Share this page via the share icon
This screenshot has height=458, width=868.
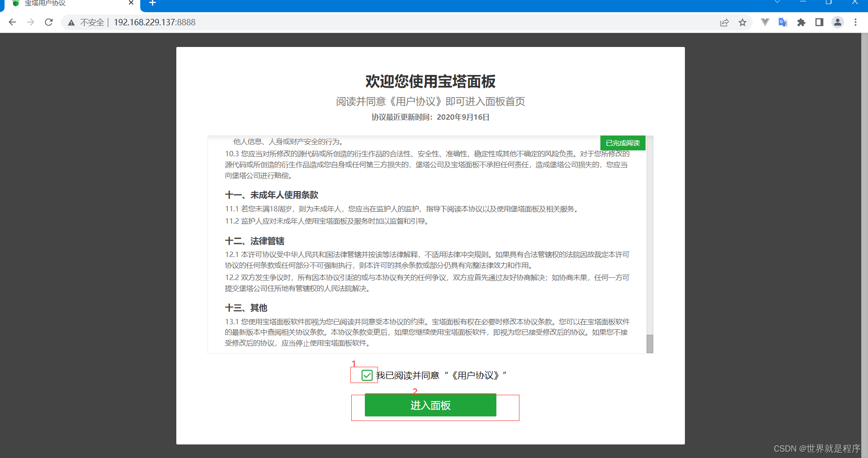click(x=724, y=22)
